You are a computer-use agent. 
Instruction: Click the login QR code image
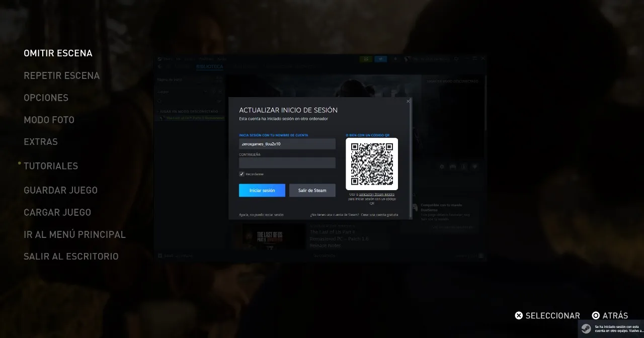372,164
